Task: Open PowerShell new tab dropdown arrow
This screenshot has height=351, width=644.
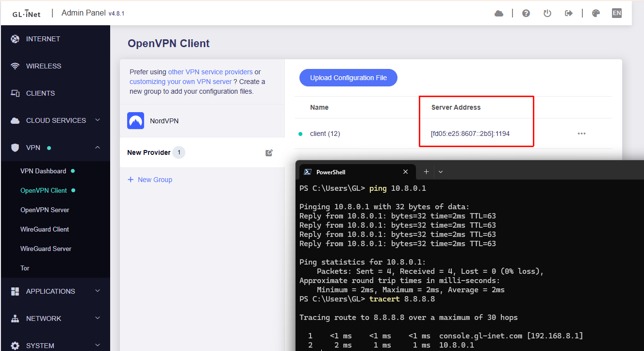Action: 441,172
